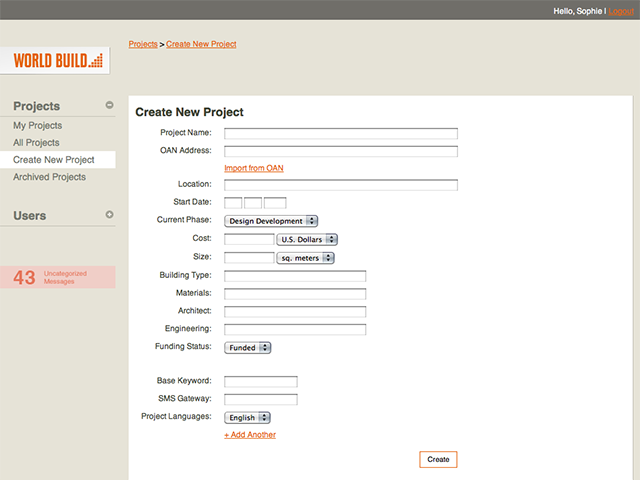Open My Projects in sidebar
Image resolution: width=640 pixels, height=480 pixels.
pos(38,125)
